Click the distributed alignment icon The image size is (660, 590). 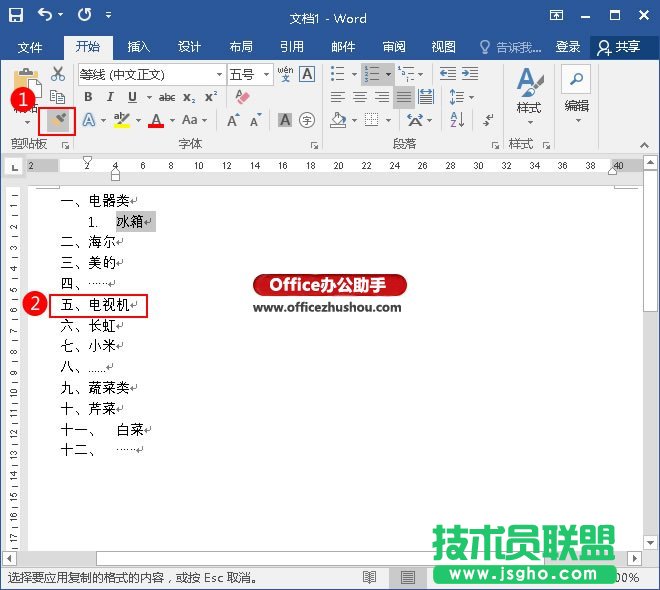coord(426,97)
